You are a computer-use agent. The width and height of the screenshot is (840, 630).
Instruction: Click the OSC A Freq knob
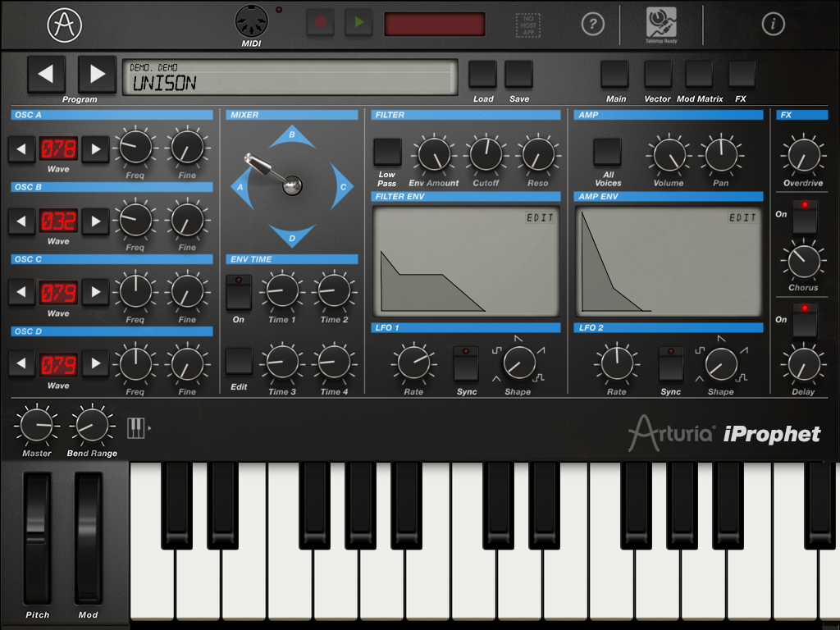click(135, 146)
